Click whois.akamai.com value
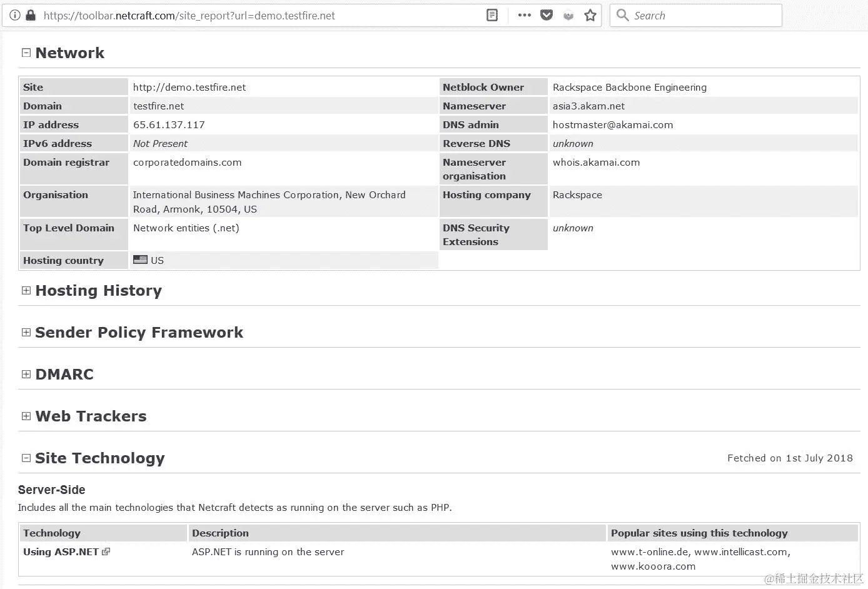The height and width of the screenshot is (589, 868). [x=596, y=162]
